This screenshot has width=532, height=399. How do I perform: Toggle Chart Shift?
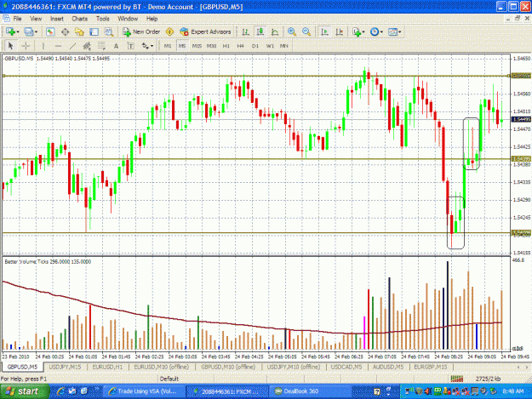click(x=339, y=31)
